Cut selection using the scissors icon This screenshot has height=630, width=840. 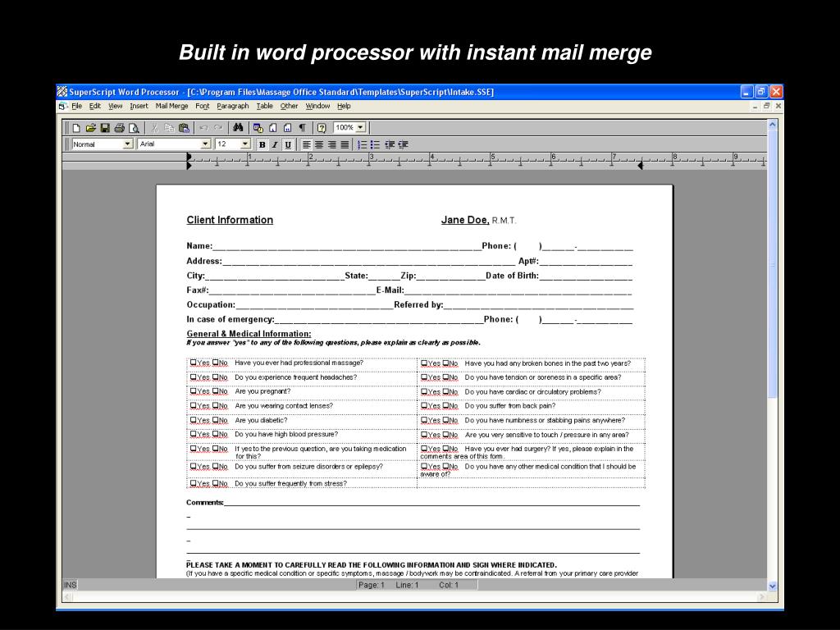pyautogui.click(x=155, y=128)
